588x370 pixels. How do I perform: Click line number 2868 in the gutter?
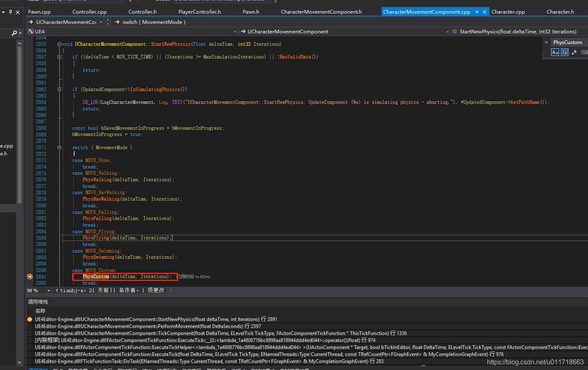[x=41, y=128]
